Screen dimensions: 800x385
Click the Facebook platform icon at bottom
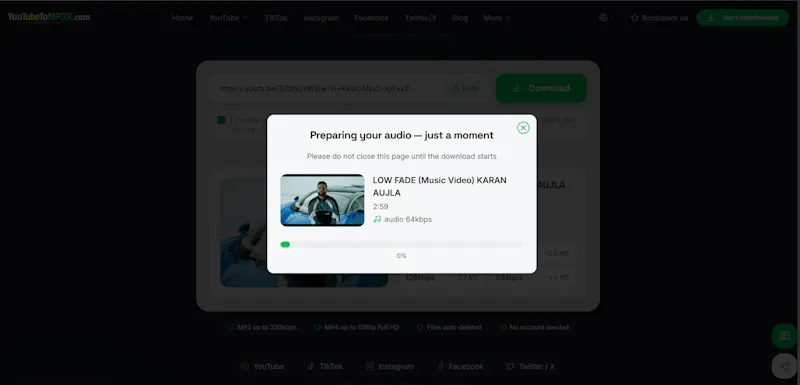coord(441,366)
